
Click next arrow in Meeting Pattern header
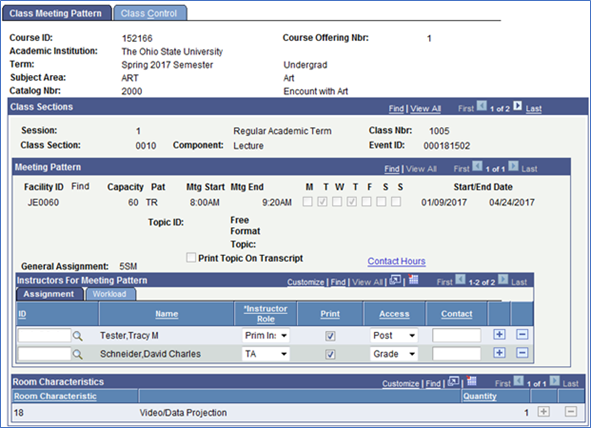pos(513,166)
